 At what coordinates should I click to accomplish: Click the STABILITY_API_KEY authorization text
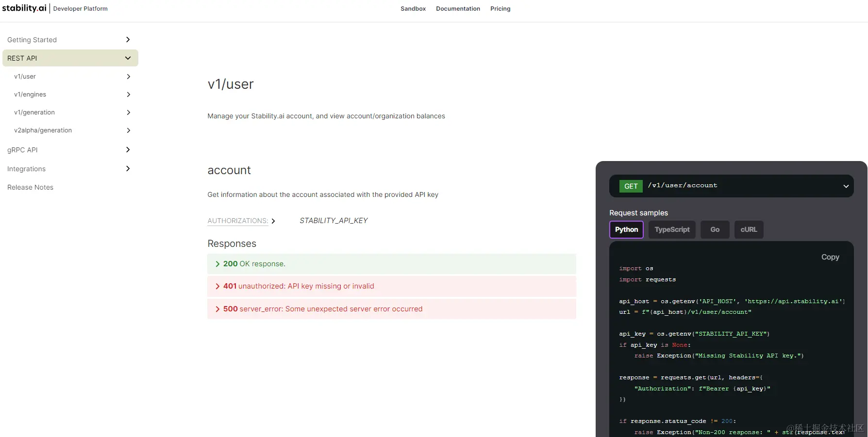[x=334, y=221]
